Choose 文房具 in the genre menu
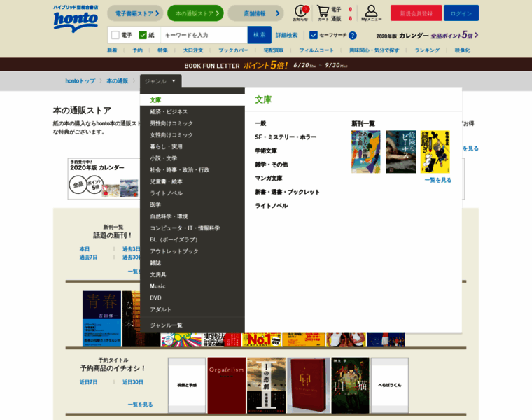 pos(192,274)
